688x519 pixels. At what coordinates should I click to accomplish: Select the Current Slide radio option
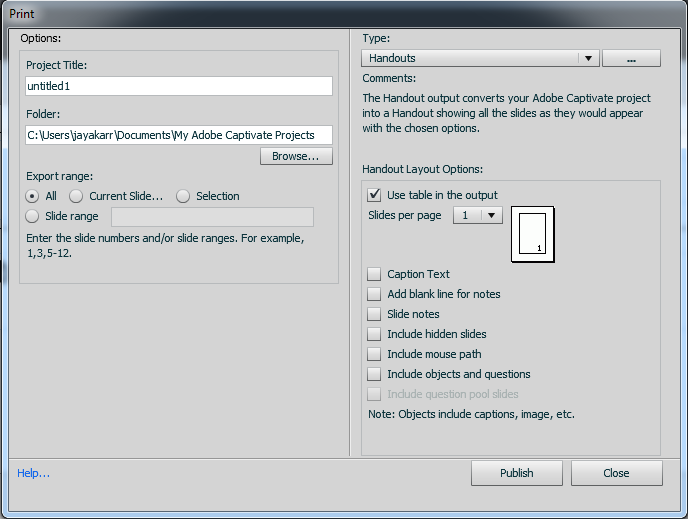[x=76, y=196]
